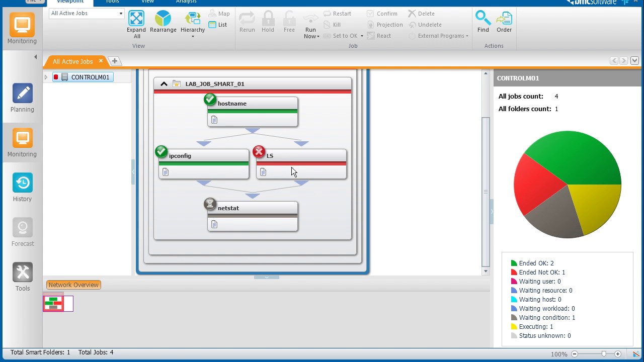Open the Planning domain in sidebar
This screenshot has height=362, width=644.
tap(22, 98)
